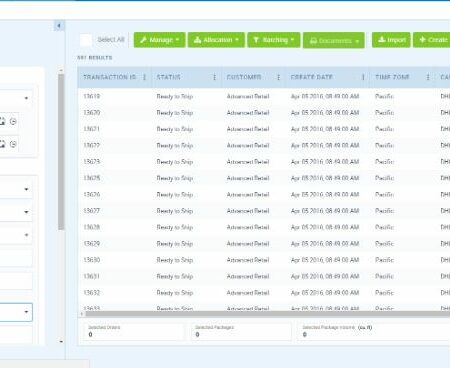Click Ready to Ship status in row 13623

click(x=175, y=162)
